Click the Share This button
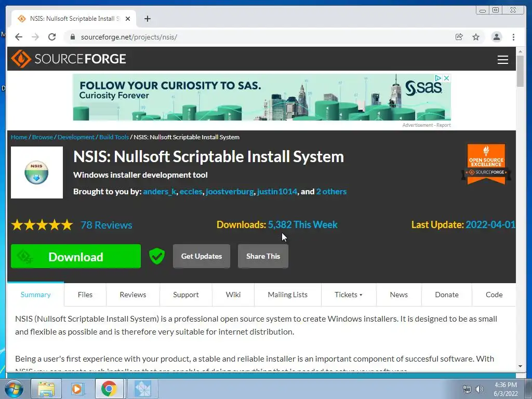 point(263,256)
